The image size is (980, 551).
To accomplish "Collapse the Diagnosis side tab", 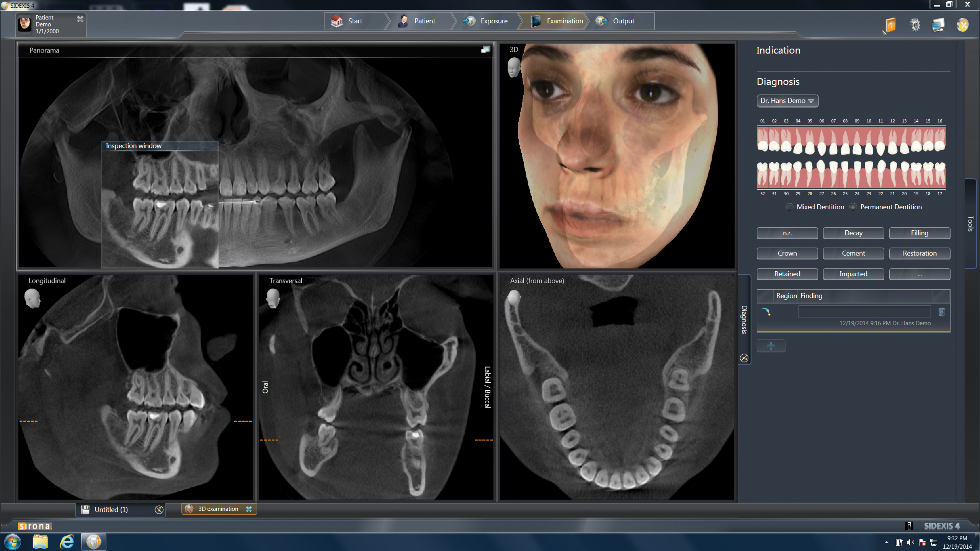I will pyautogui.click(x=744, y=319).
